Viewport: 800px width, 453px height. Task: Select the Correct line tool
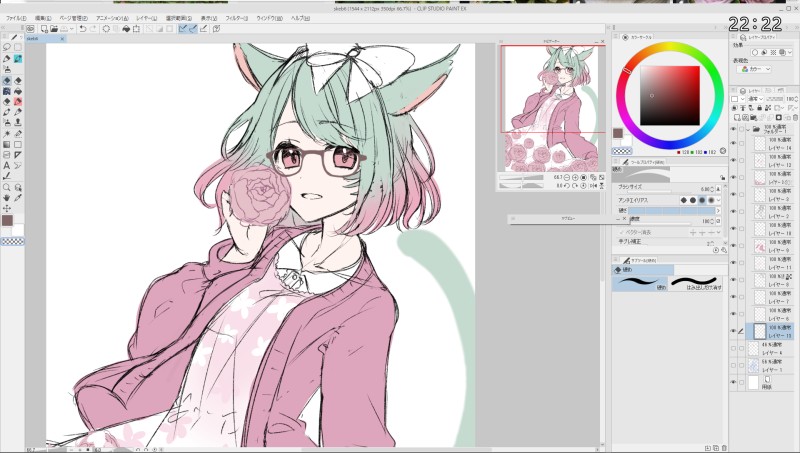[x=7, y=176]
